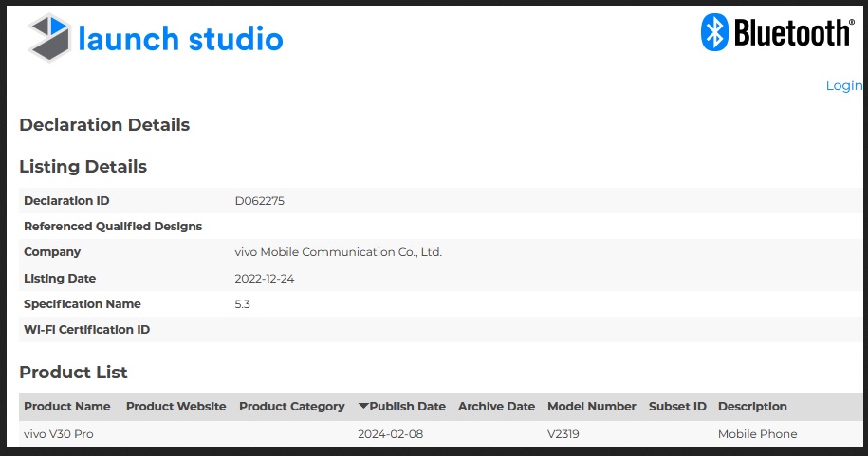
Task: Select specification name value 5.3
Action: [243, 303]
